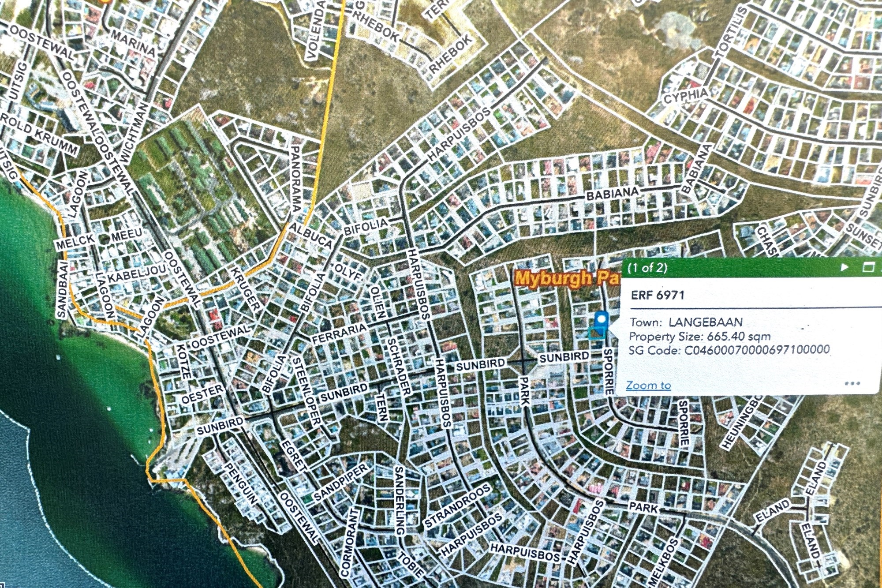Click the FERRARIA street label
Screen dimensions: 882x588
pos(339,333)
